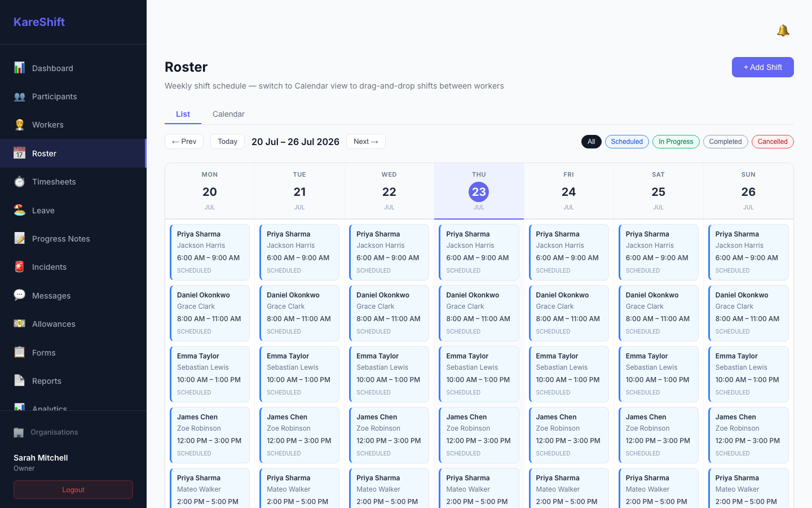Filter shifts by Completed
This screenshot has height=508, width=812.
[725, 142]
